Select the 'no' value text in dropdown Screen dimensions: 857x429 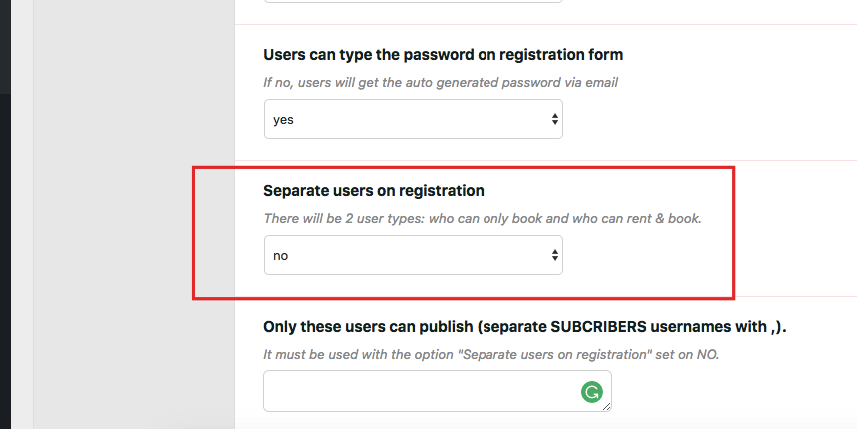pyautogui.click(x=280, y=256)
